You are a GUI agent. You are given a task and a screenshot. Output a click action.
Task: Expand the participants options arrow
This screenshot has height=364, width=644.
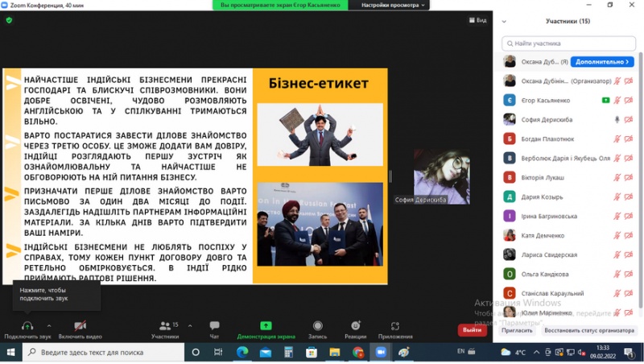[190, 326]
